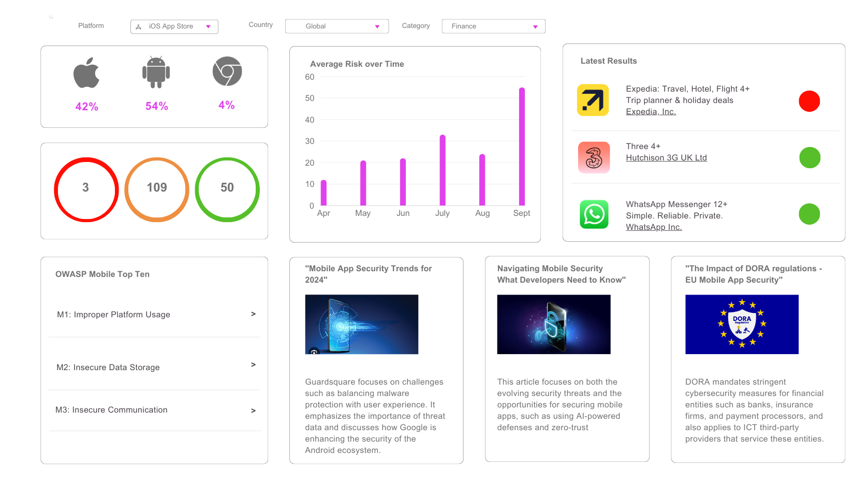
Task: Select the Aug bar in risk chart
Action: tap(482, 180)
